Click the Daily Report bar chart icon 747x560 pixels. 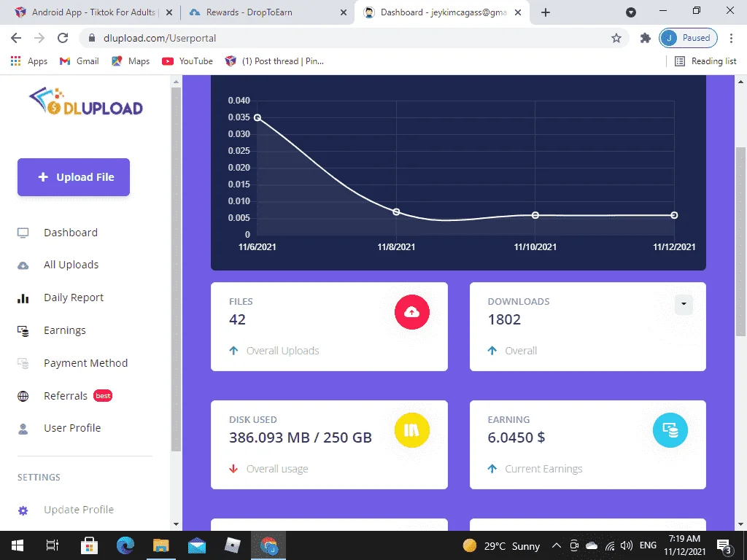[x=23, y=298]
